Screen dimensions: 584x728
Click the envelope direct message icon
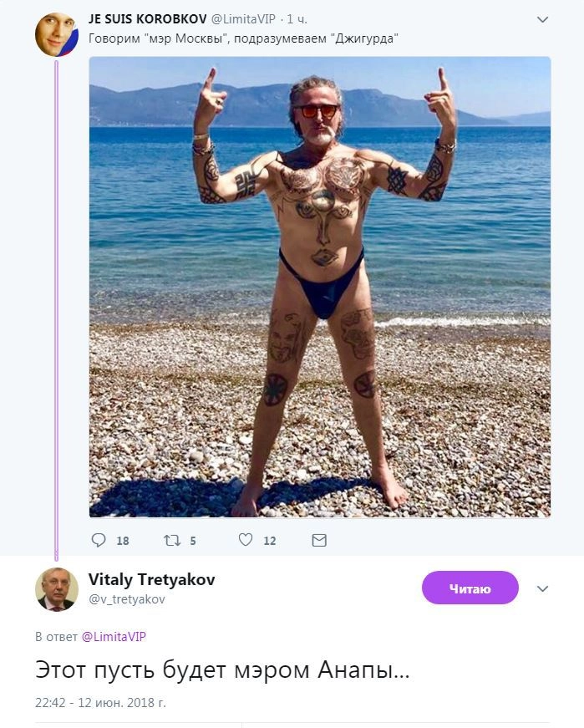tap(319, 540)
